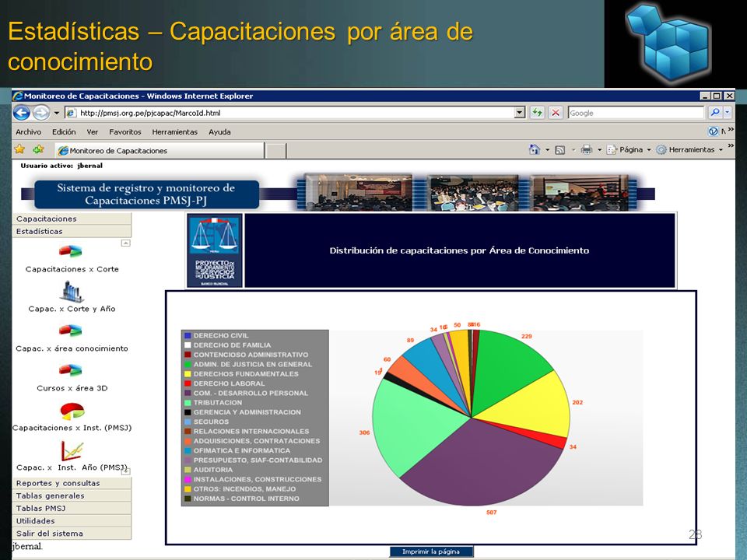Click the page icon in the address bar

point(71,113)
